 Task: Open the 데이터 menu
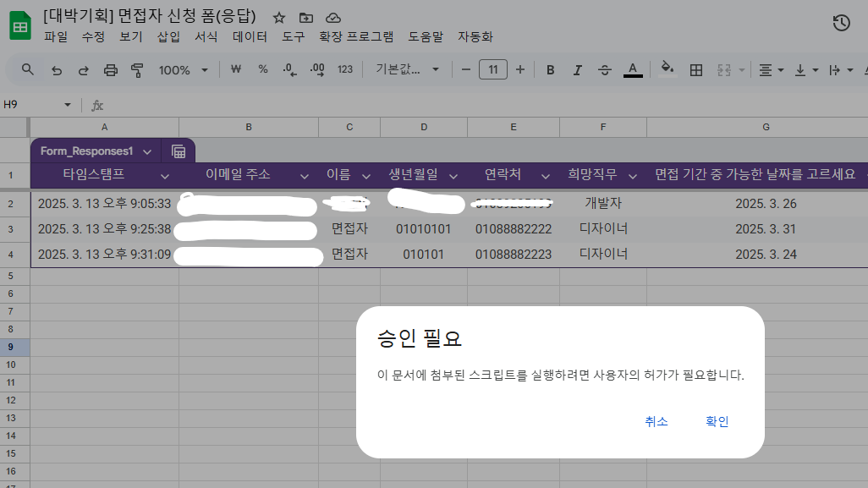point(250,37)
